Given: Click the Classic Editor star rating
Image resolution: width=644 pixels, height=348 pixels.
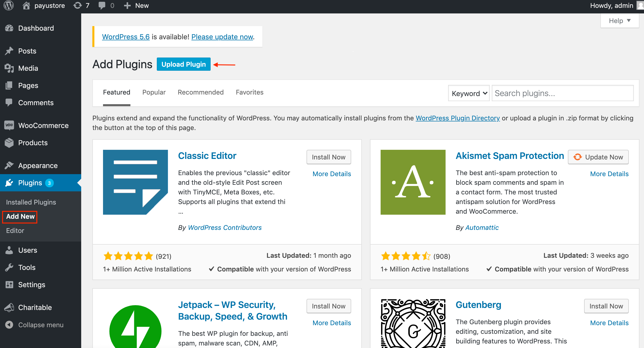Looking at the screenshot, I should click(x=128, y=256).
